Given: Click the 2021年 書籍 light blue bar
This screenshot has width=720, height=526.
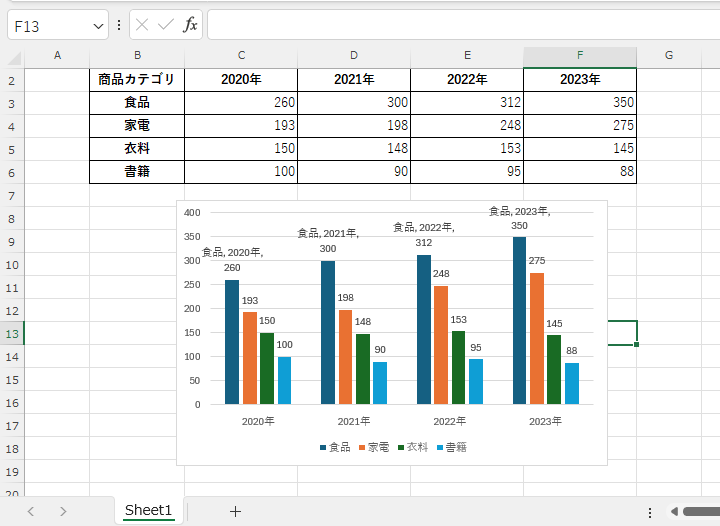Looking at the screenshot, I should (x=380, y=383).
